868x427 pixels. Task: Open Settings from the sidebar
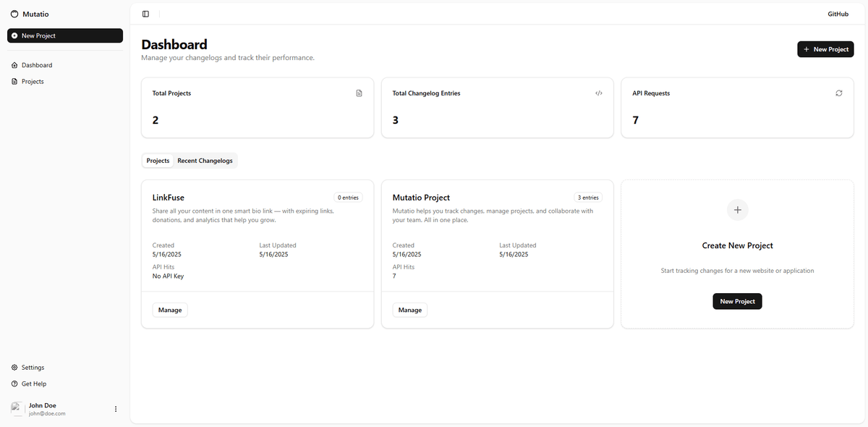coord(33,368)
